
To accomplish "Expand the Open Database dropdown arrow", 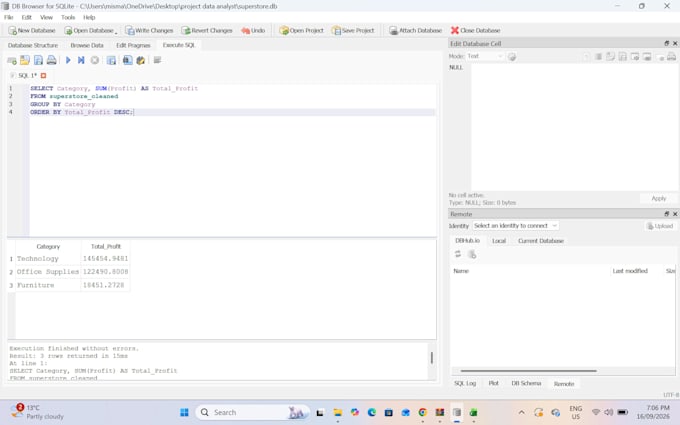I will pos(116,32).
